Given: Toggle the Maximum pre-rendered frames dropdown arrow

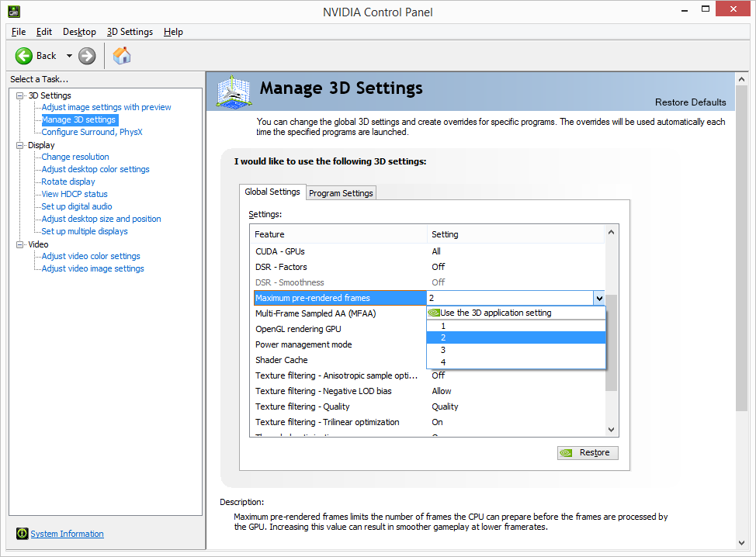Looking at the screenshot, I should tap(598, 298).
